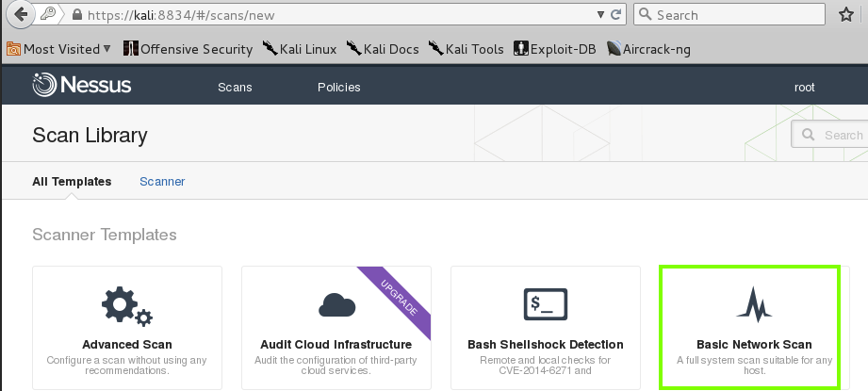Click the Exploit-DB bookmark icon
The image size is (868, 391).
tap(519, 48)
